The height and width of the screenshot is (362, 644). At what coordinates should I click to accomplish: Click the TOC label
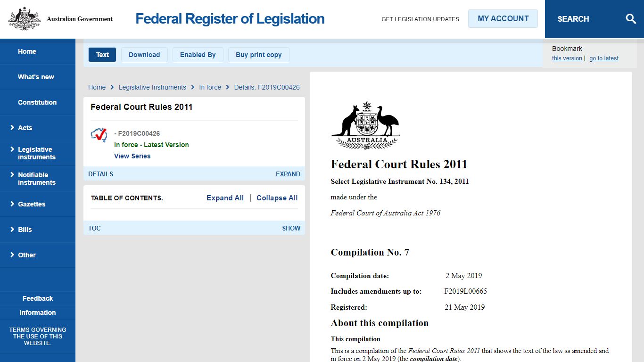click(x=94, y=228)
